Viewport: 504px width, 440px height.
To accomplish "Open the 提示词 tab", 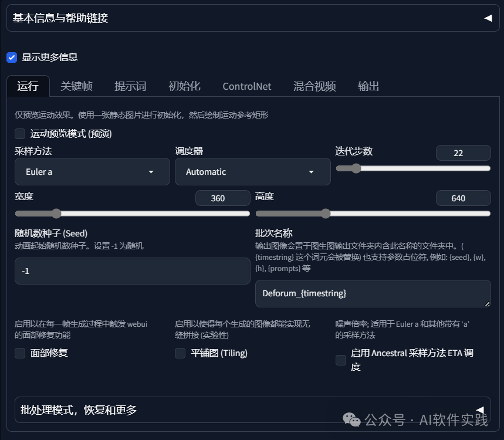I will pyautogui.click(x=130, y=86).
